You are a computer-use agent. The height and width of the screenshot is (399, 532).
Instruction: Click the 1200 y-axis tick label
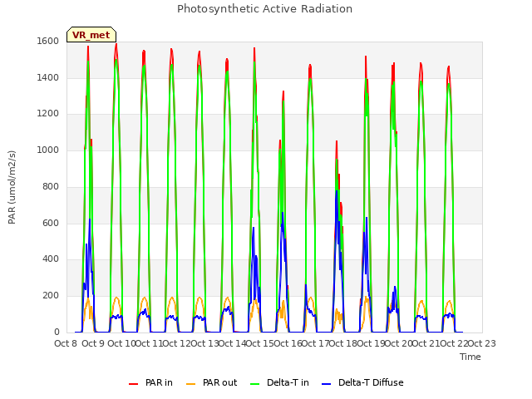(x=48, y=114)
